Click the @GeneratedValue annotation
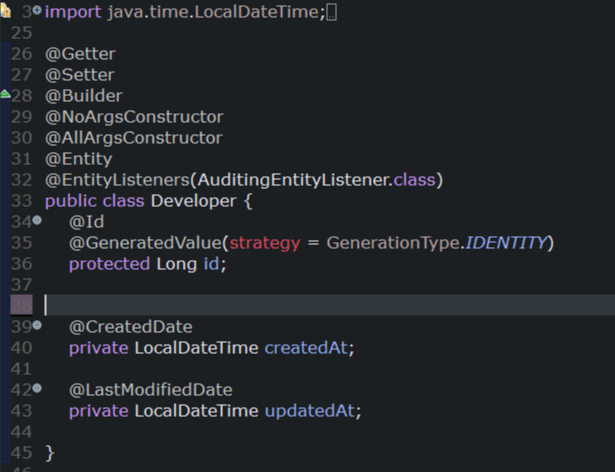 pos(146,243)
